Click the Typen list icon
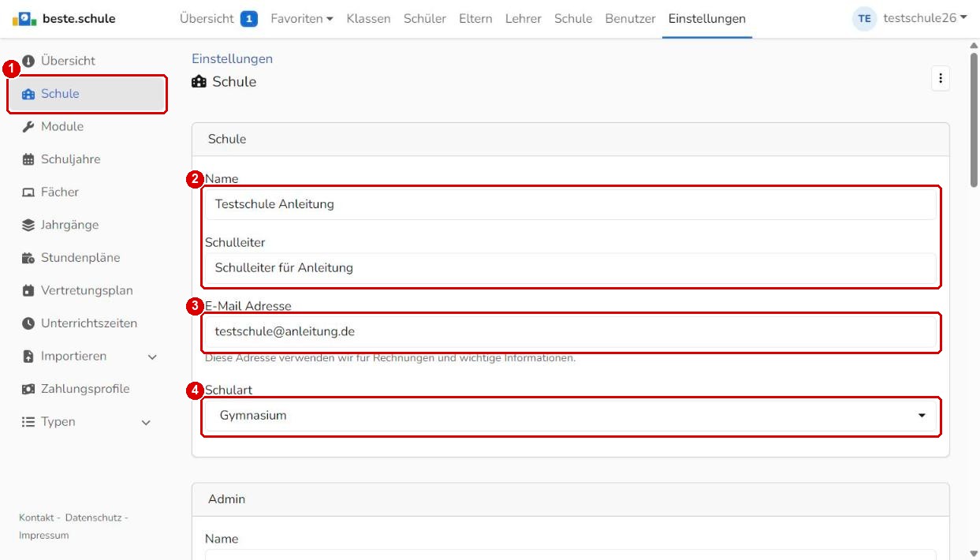The height and width of the screenshot is (560, 980). (28, 422)
